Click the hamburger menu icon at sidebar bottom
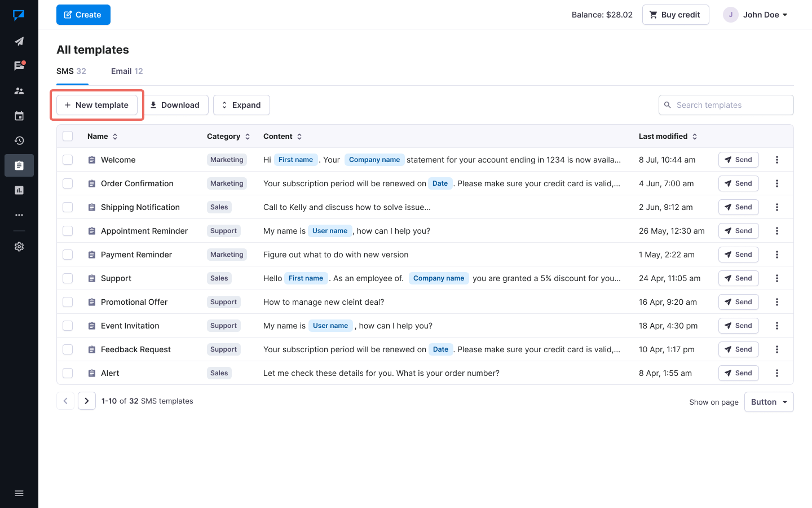 click(x=19, y=493)
